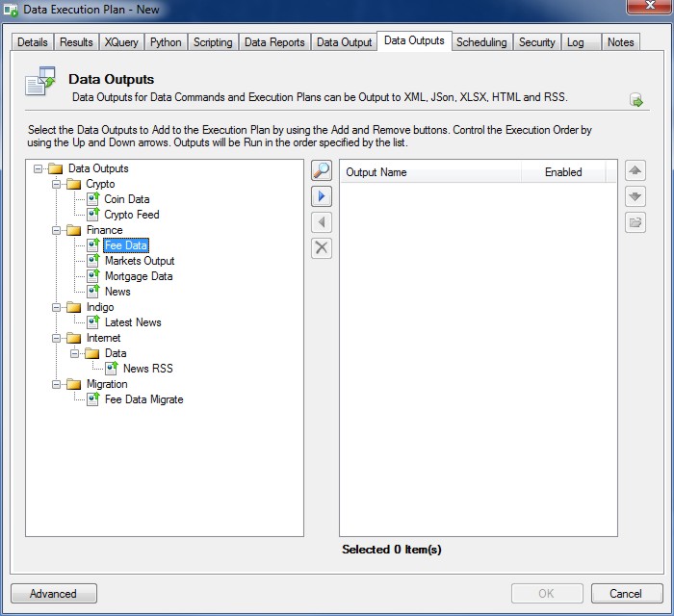Select the News RSS output item
674x616 pixels.
147,369
